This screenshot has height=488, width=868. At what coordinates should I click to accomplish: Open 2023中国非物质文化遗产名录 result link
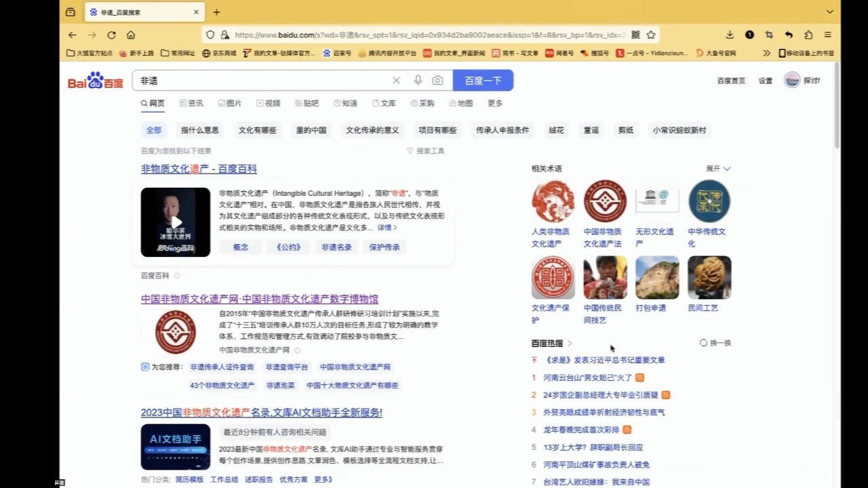click(x=262, y=413)
